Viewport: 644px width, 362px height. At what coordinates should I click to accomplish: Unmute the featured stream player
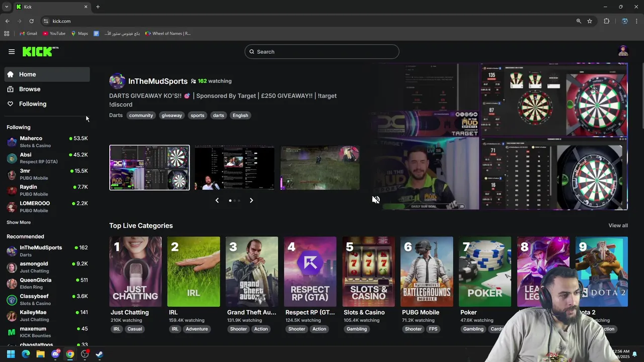tap(376, 200)
